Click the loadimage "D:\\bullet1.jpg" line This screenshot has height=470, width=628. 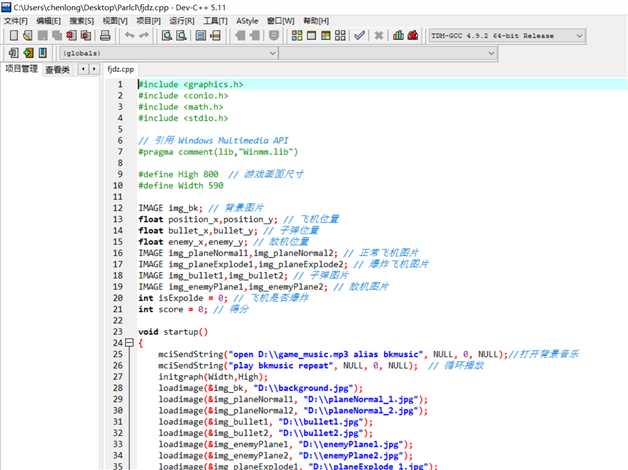[x=266, y=422]
